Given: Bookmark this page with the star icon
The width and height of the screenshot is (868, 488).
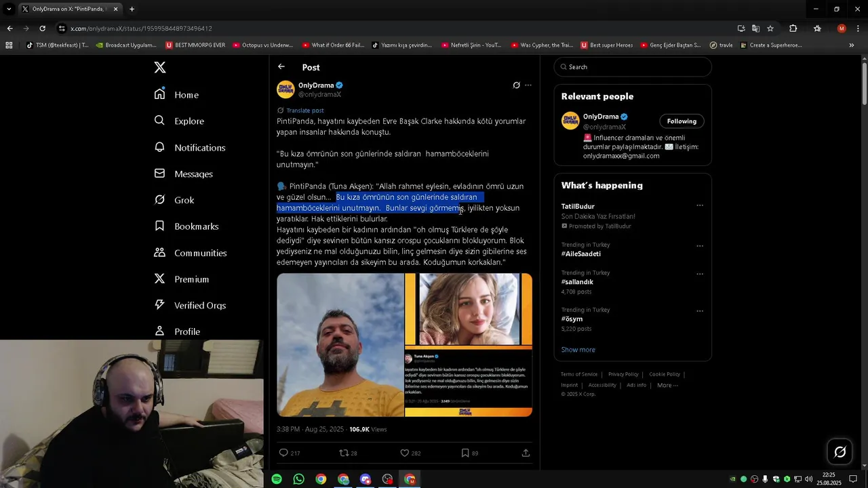Looking at the screenshot, I should [x=770, y=28].
